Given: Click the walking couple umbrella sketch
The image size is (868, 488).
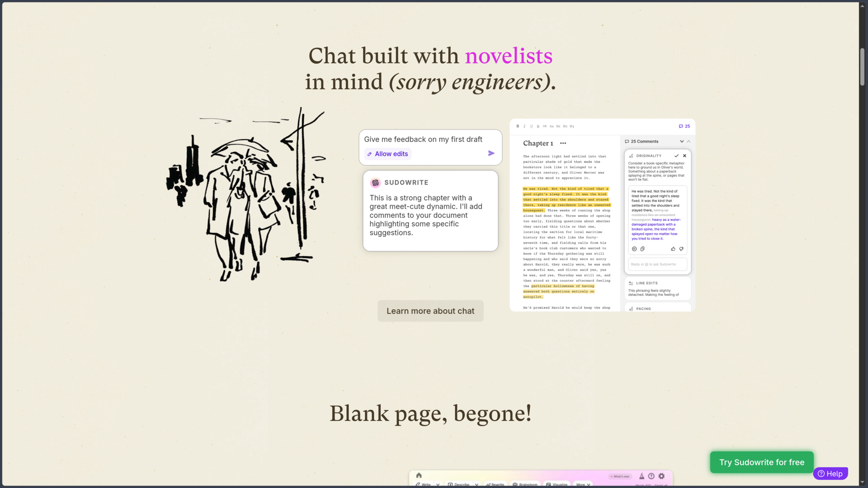Looking at the screenshot, I should pos(245,195).
